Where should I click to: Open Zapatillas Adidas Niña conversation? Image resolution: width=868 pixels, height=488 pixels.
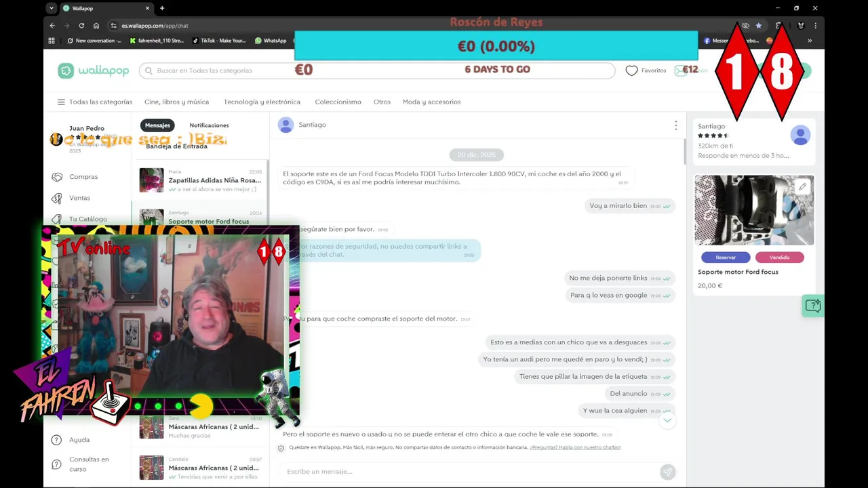pos(201,180)
